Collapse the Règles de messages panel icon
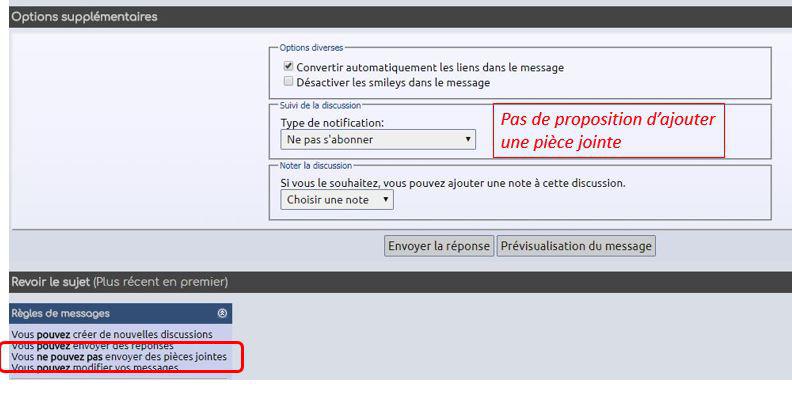792x400 pixels. coord(222,314)
